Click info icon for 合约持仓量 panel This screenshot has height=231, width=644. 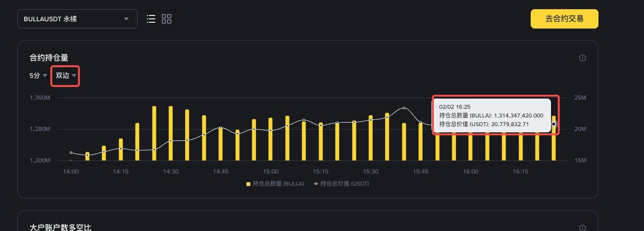point(583,58)
